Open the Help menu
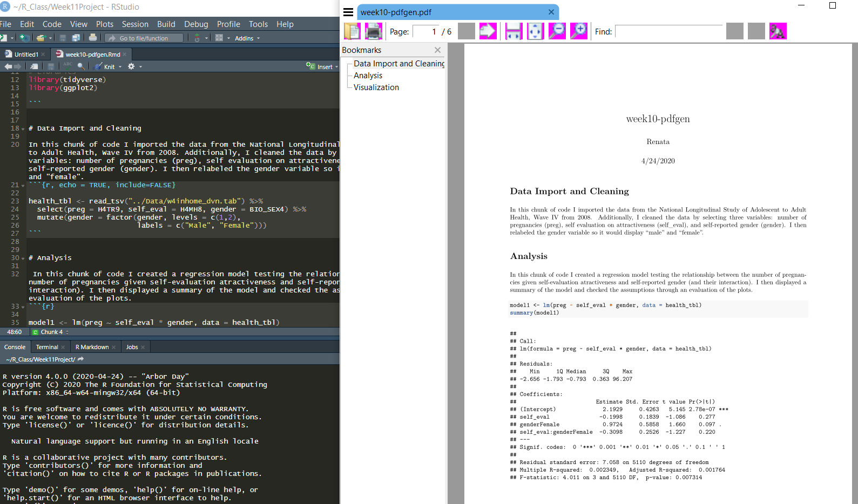The image size is (858, 504). coord(285,24)
